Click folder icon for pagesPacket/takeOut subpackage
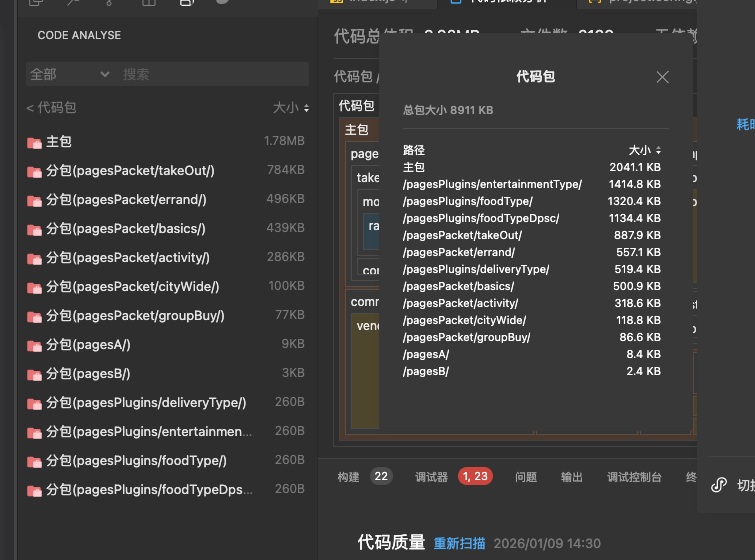The height and width of the screenshot is (560, 755). tap(34, 171)
